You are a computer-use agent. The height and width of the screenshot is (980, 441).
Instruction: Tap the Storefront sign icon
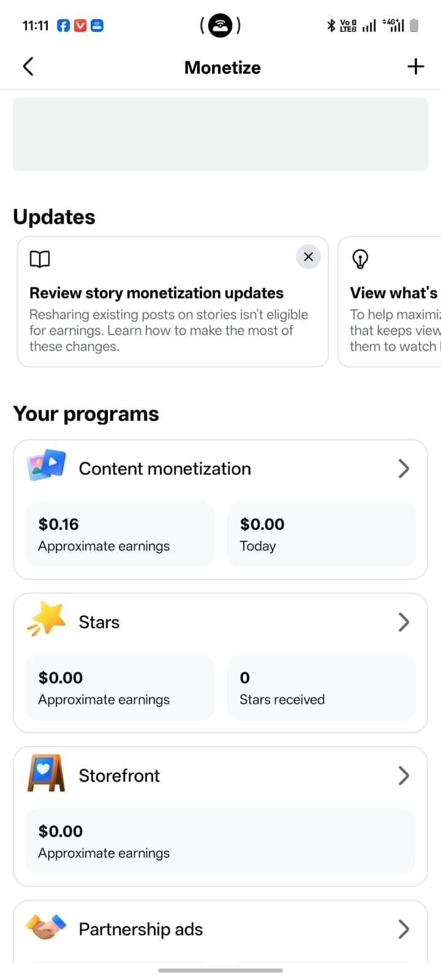46,773
